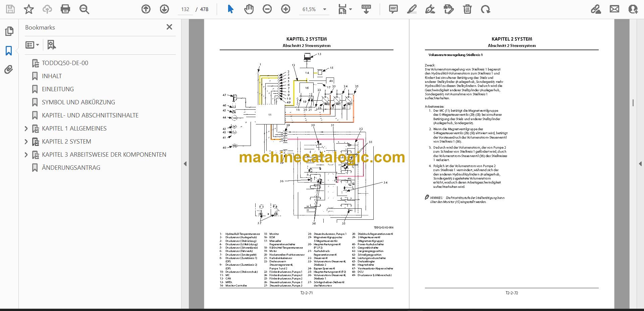Expand KAPITEL 3 ARBEITSWEISE DER KOMPONENTEN

click(x=26, y=155)
